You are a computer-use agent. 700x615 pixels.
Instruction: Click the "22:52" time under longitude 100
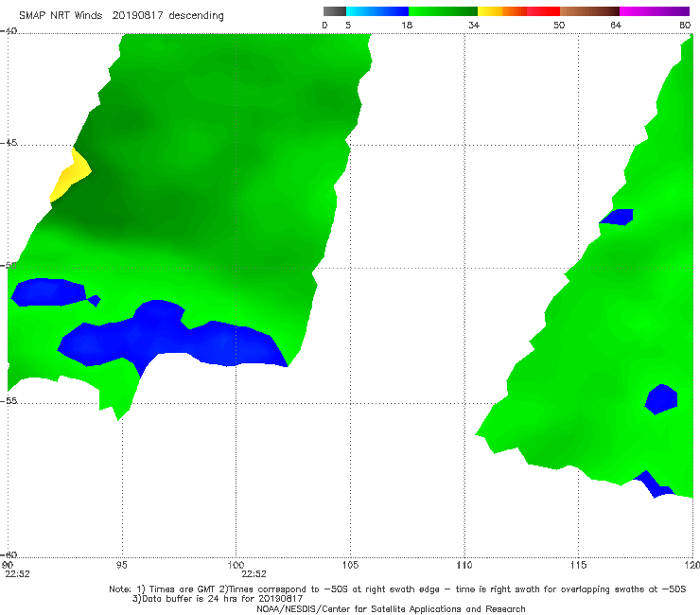(254, 574)
